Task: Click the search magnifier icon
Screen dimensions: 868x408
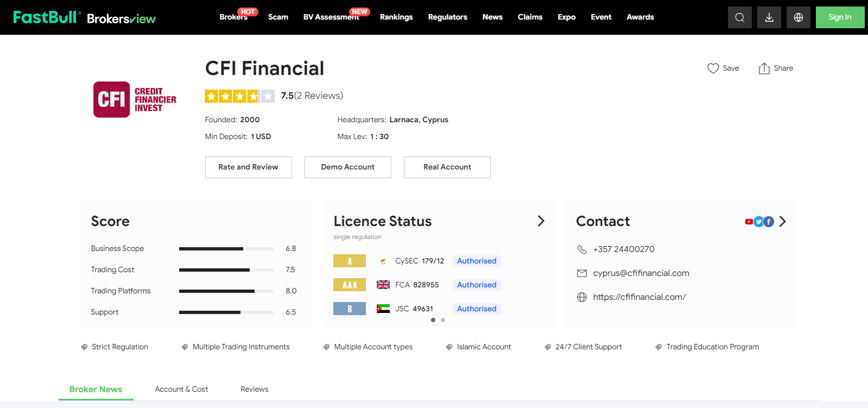Action: click(x=739, y=17)
